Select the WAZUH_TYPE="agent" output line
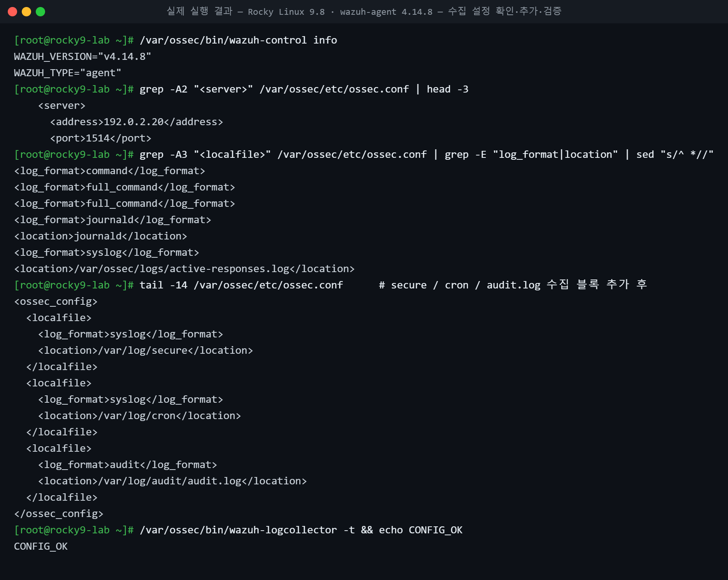Screen dimensions: 728x580 [68, 73]
